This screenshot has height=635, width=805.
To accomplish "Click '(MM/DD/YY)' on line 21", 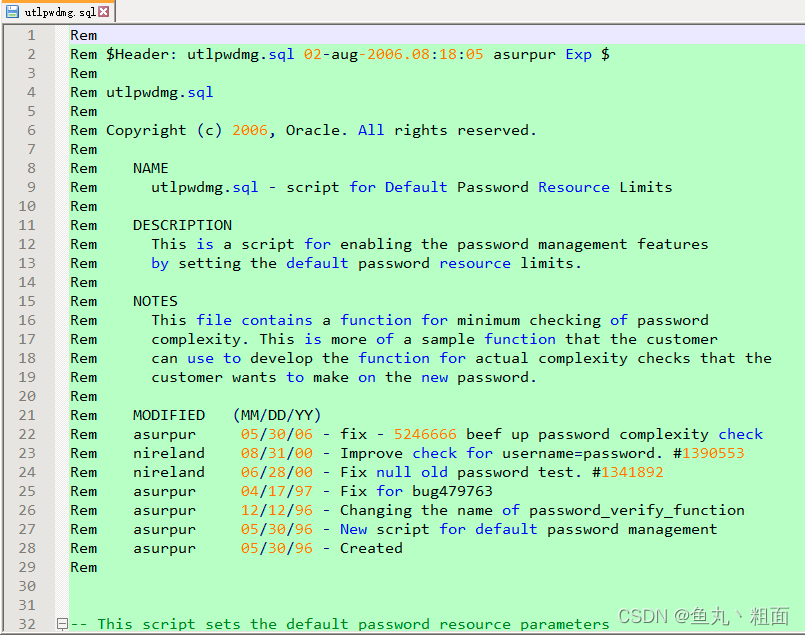I will (x=277, y=416).
